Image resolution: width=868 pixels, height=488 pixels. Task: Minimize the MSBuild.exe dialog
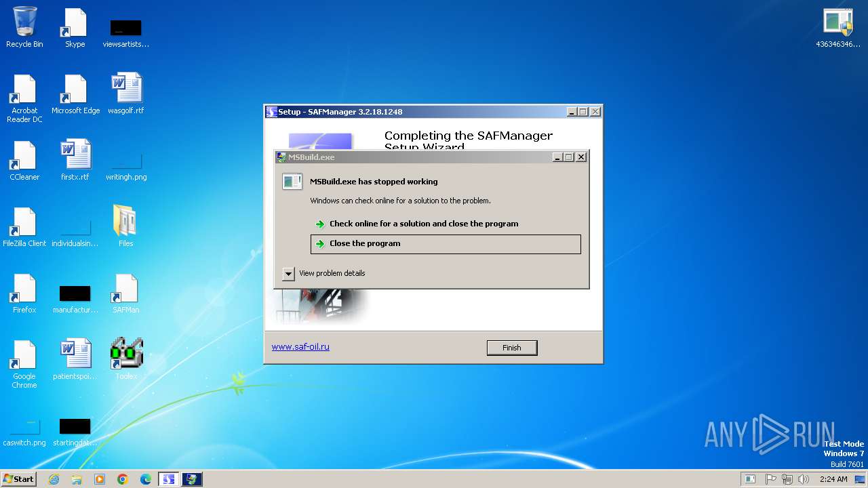(557, 157)
